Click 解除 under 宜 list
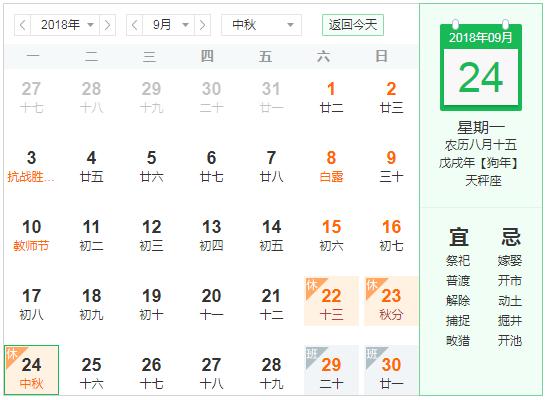546x400 pixels. (458, 300)
